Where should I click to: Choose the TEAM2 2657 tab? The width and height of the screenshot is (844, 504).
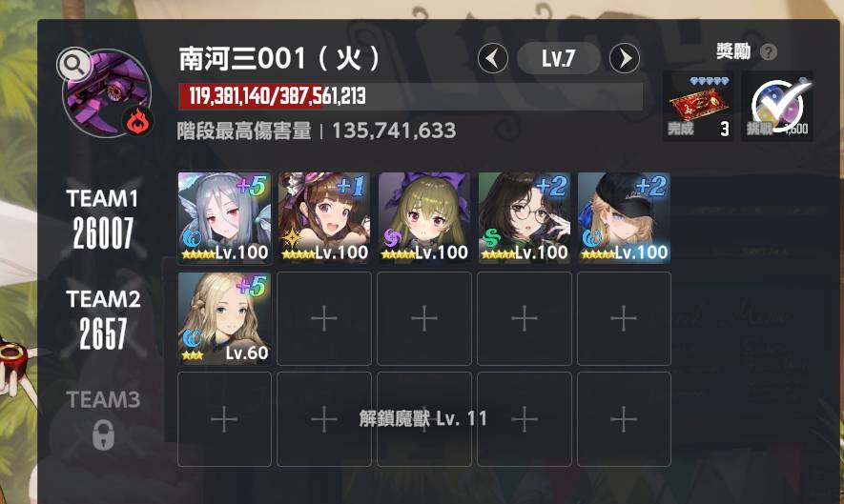[103, 318]
